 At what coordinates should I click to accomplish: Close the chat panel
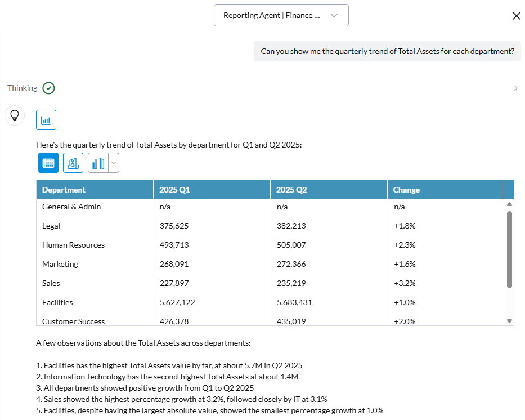[x=517, y=16]
